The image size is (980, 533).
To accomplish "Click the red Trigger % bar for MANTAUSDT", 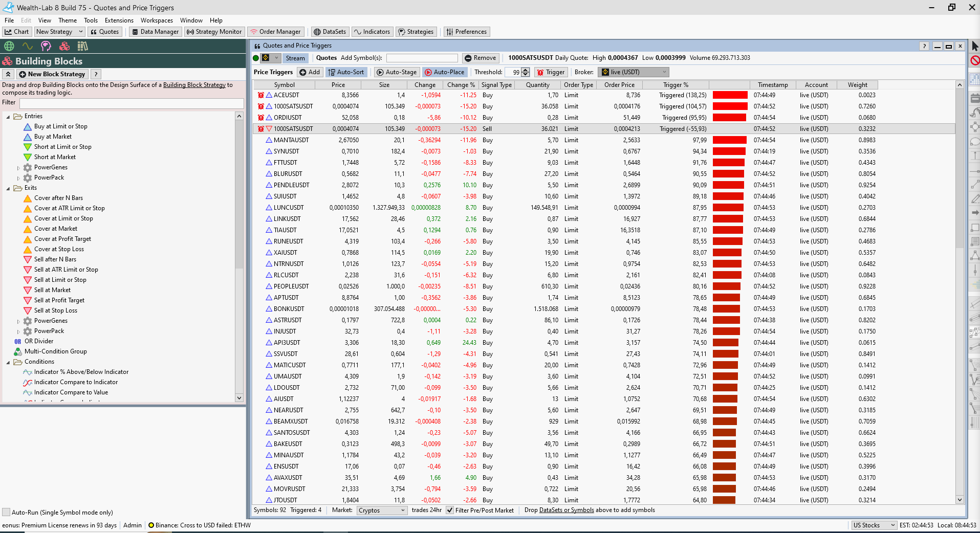I will (x=730, y=140).
